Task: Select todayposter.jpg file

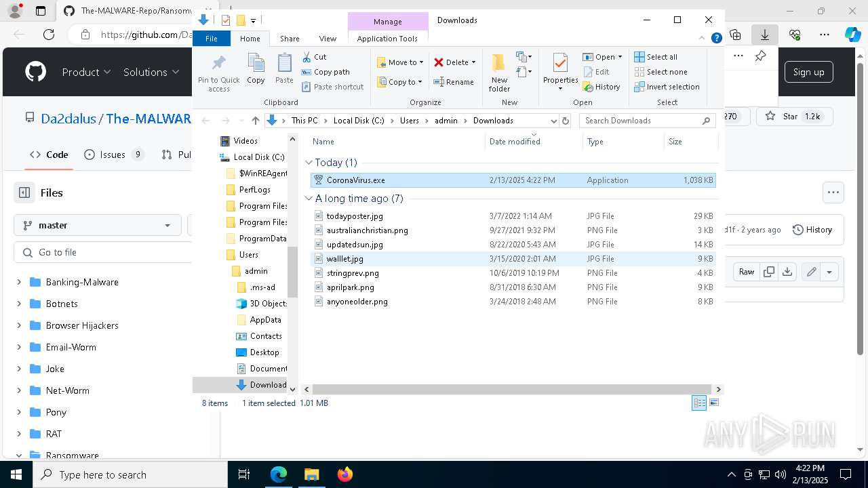Action: [x=513, y=216]
